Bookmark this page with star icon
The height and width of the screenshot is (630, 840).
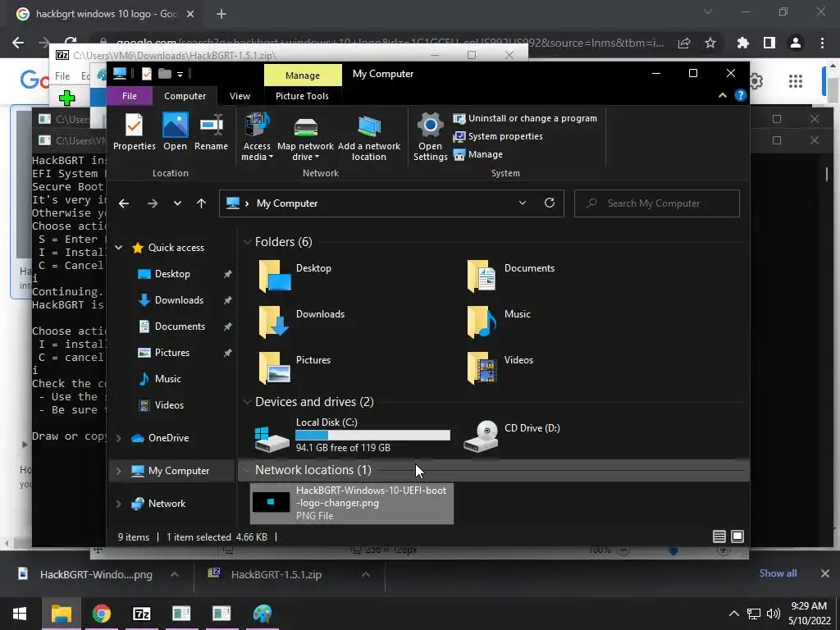[710, 43]
